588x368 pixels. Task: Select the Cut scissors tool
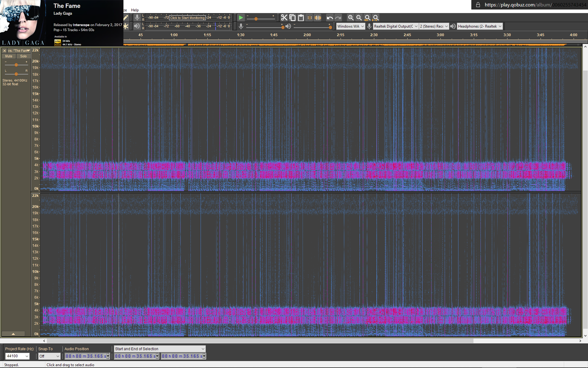[284, 17]
